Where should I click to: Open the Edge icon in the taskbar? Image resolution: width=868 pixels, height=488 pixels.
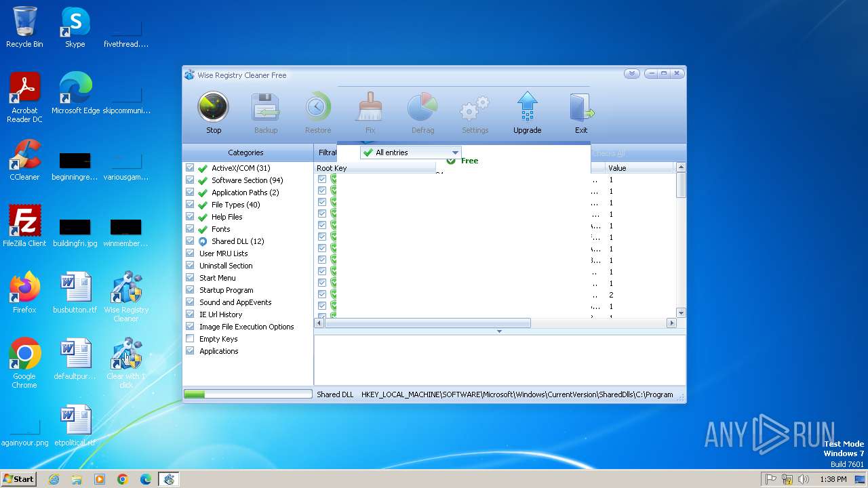tap(146, 479)
